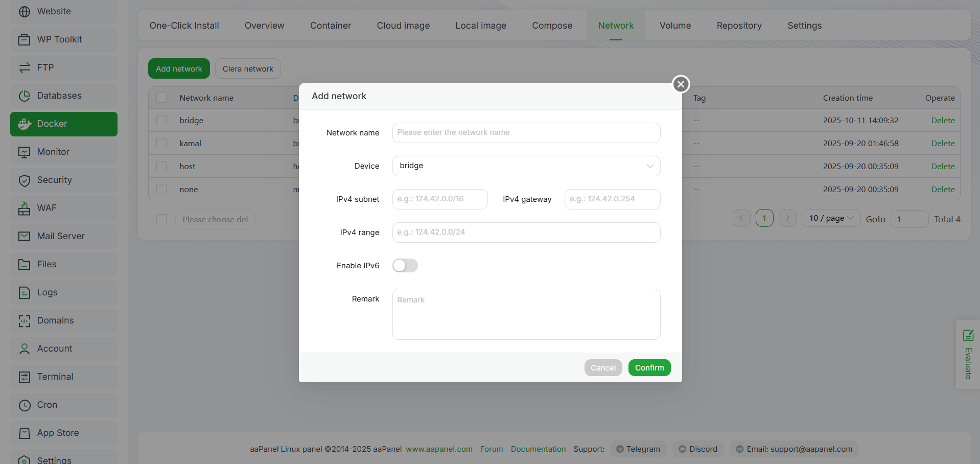This screenshot has width=980, height=464.
Task: Click the FTP arrows icon
Action: (x=25, y=67)
